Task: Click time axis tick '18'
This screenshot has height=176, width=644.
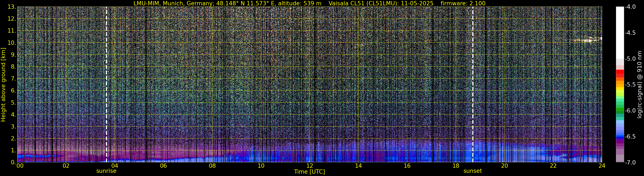Action: click(x=456, y=166)
